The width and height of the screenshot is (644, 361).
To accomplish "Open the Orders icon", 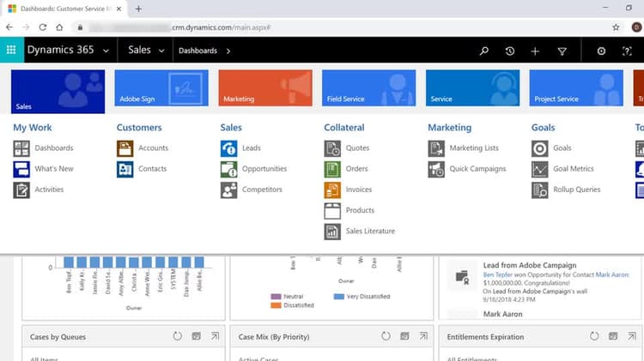I will point(332,169).
